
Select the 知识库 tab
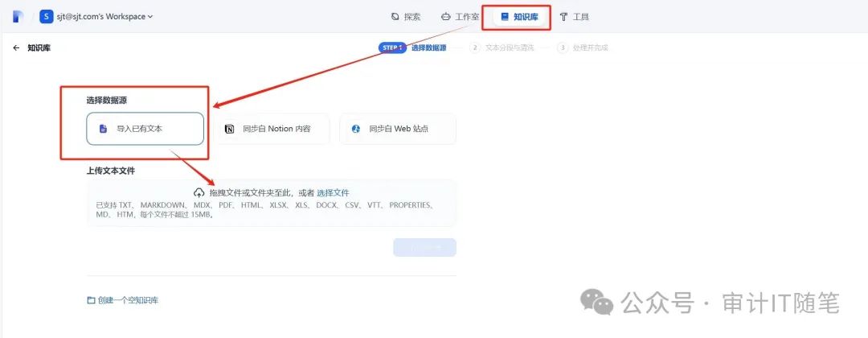pos(519,17)
